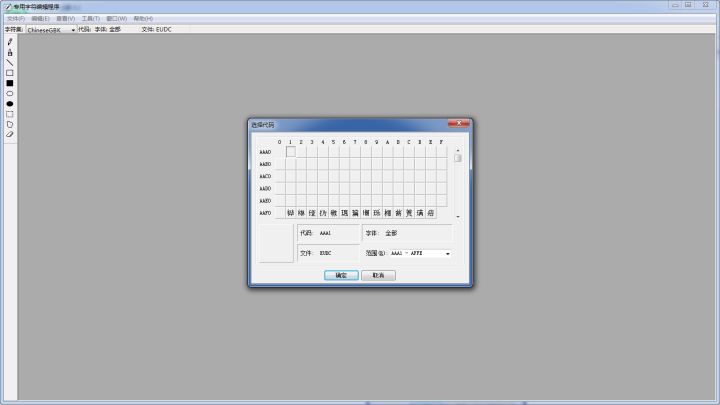Choose the Filled Rectangle tool
Viewport: 720px width, 405px height.
click(10, 83)
